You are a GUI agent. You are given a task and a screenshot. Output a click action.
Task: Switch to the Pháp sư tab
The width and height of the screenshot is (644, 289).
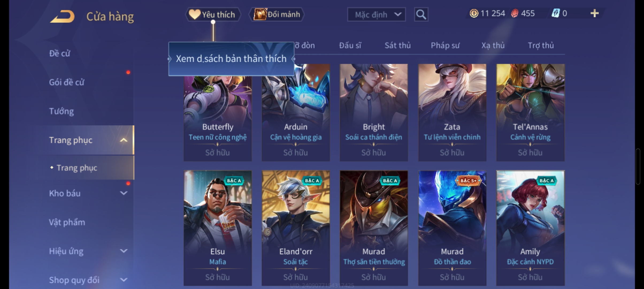[445, 45]
